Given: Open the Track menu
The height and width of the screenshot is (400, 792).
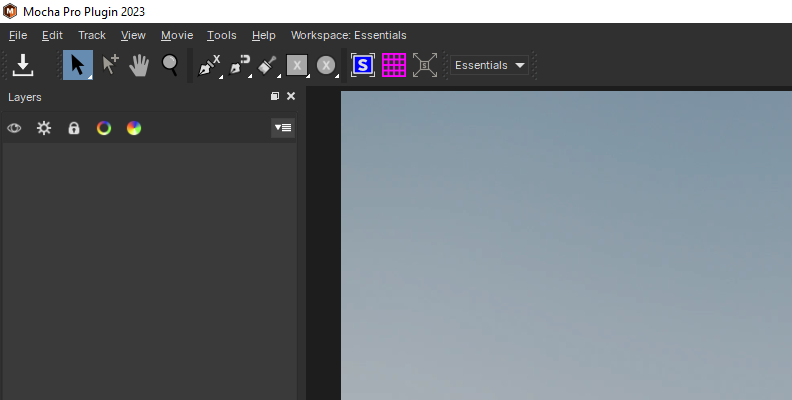Looking at the screenshot, I should [x=92, y=35].
